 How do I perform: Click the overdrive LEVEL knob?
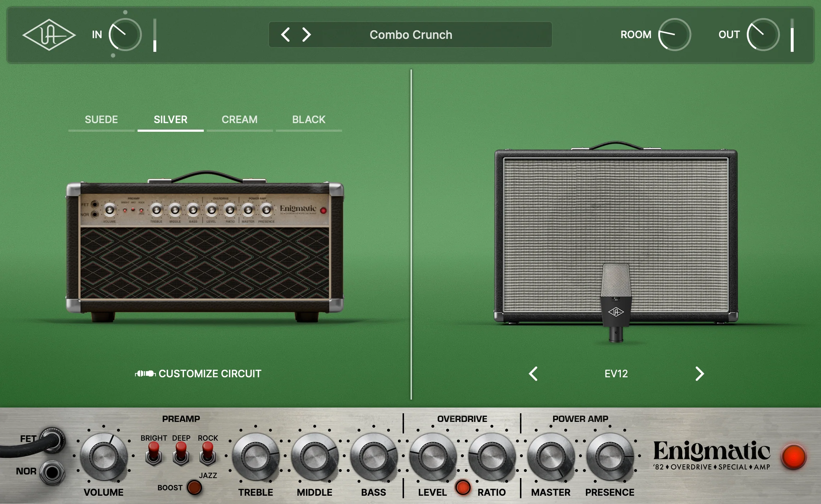(433, 457)
